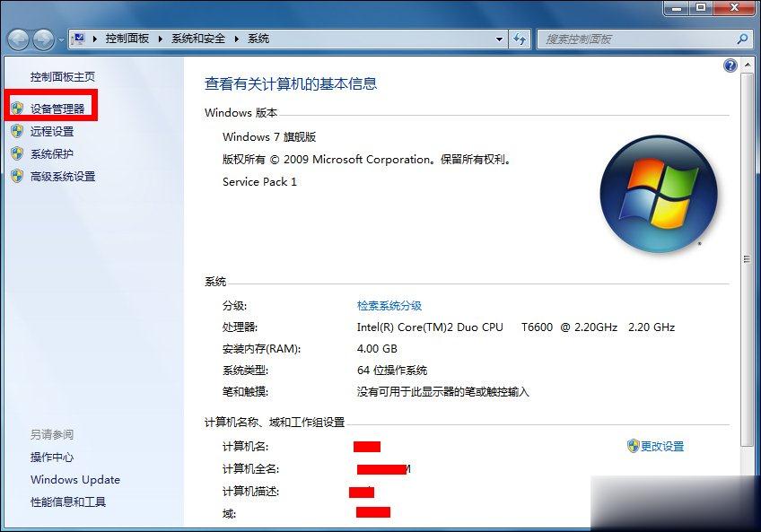This screenshot has width=761, height=532.
Task: Open recent pages dropdown beside Forward button
Action: click(61, 39)
